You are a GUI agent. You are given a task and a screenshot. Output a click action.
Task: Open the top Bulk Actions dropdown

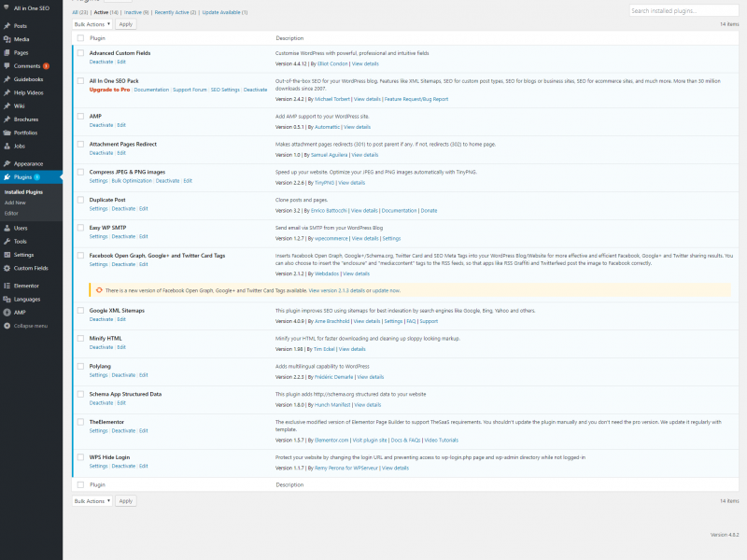click(92, 24)
